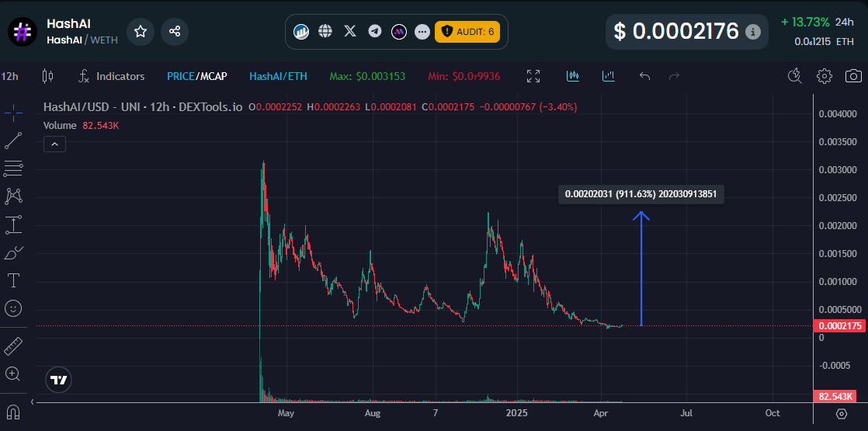This screenshot has width=868, height=431.
Task: Open the purple M logo link
Action: click(x=399, y=32)
